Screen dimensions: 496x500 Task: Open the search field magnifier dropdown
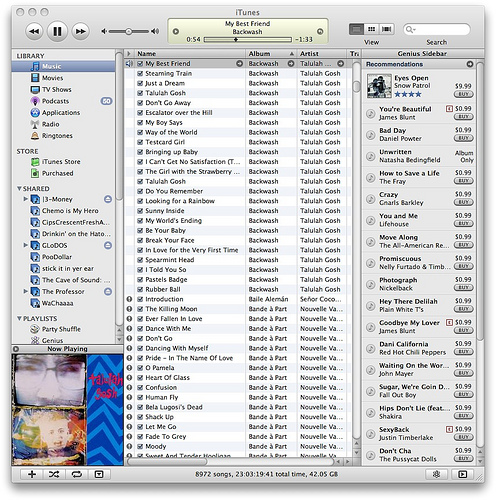coord(410,30)
